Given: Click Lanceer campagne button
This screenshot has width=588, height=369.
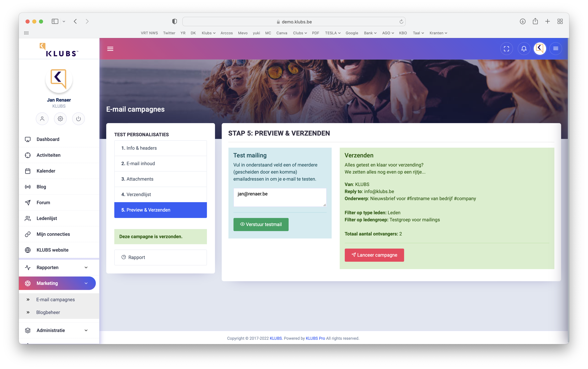Looking at the screenshot, I should [374, 255].
